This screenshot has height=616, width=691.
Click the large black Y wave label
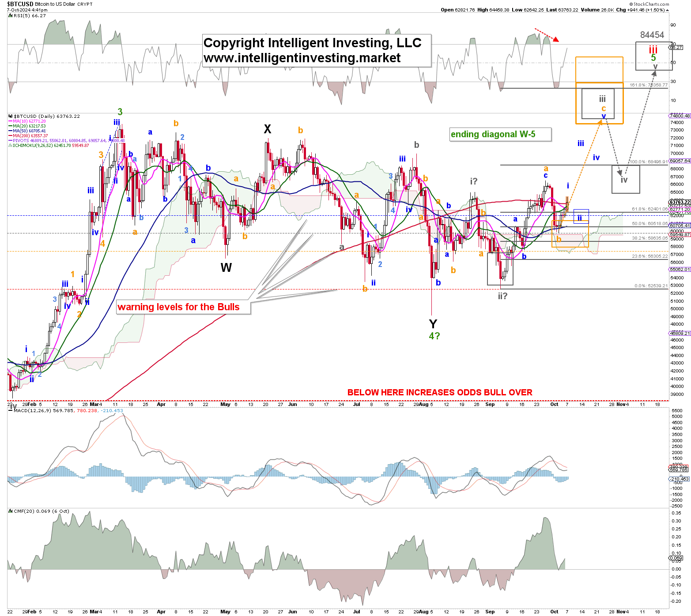coord(433,323)
